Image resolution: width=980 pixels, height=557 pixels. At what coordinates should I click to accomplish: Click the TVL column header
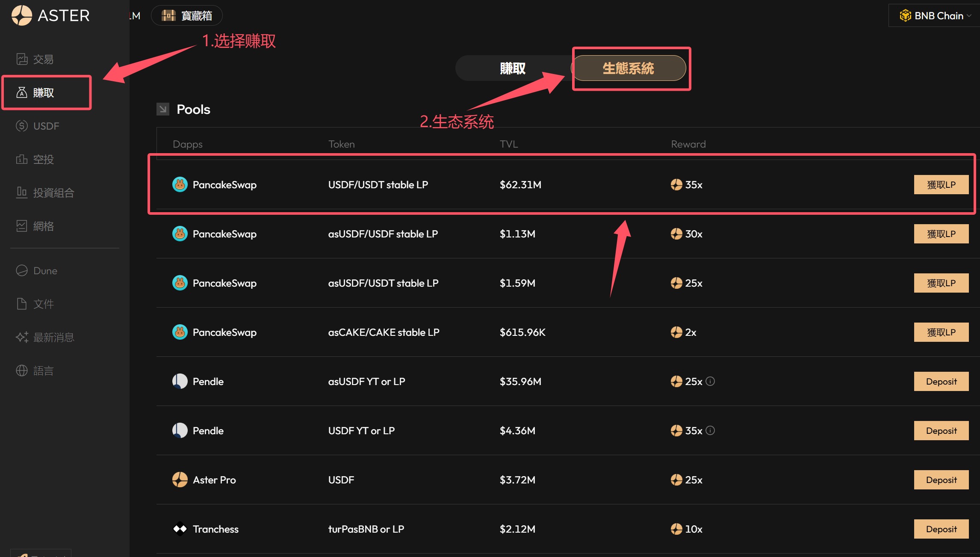[x=509, y=144]
